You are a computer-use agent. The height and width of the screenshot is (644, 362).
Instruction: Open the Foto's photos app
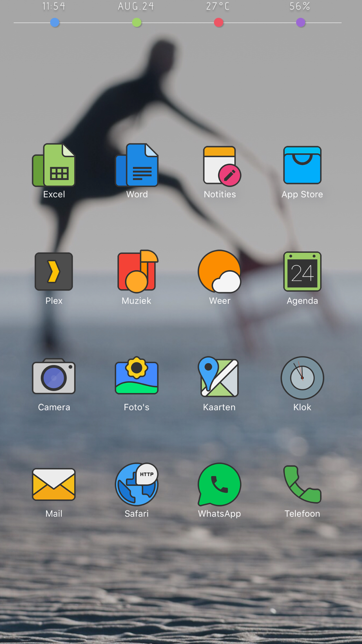(x=137, y=375)
